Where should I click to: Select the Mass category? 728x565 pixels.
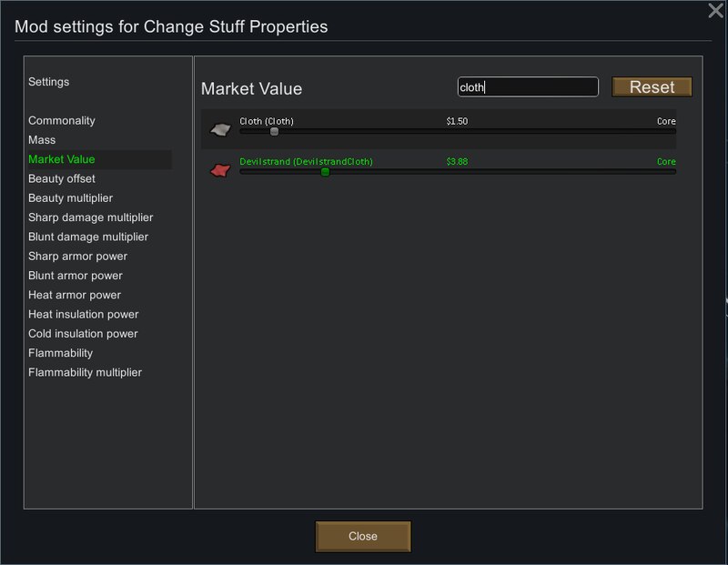pos(42,140)
